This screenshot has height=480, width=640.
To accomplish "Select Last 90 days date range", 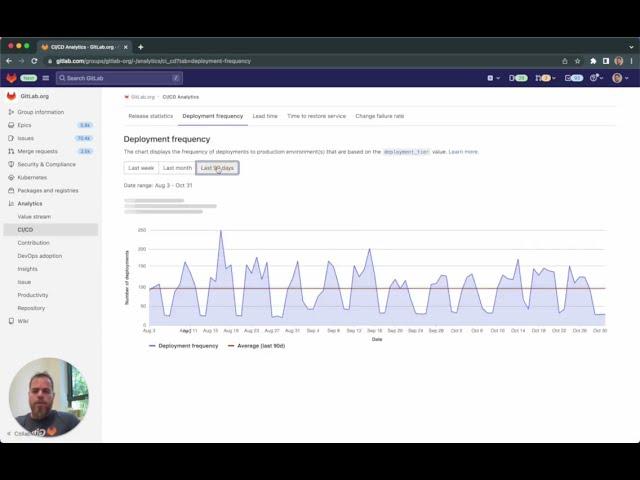I will tap(217, 168).
